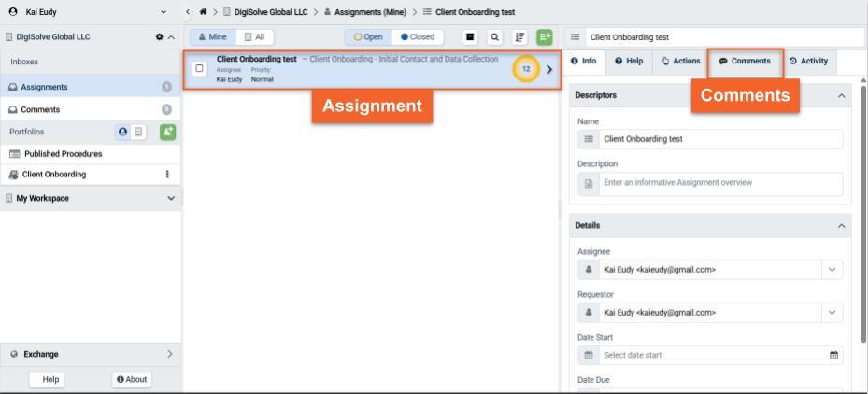This screenshot has width=868, height=394.
Task: Open the Assignee dropdown
Action: tap(832, 270)
